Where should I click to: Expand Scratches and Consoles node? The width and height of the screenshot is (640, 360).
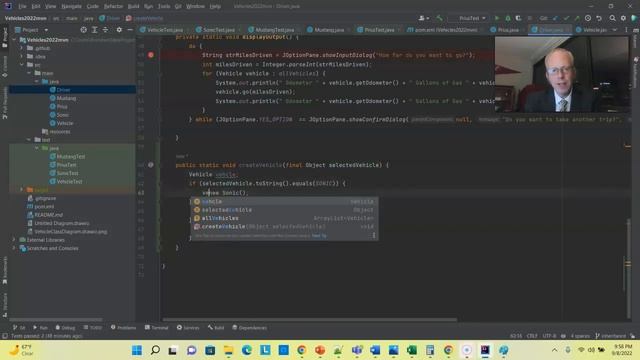click(x=15, y=248)
